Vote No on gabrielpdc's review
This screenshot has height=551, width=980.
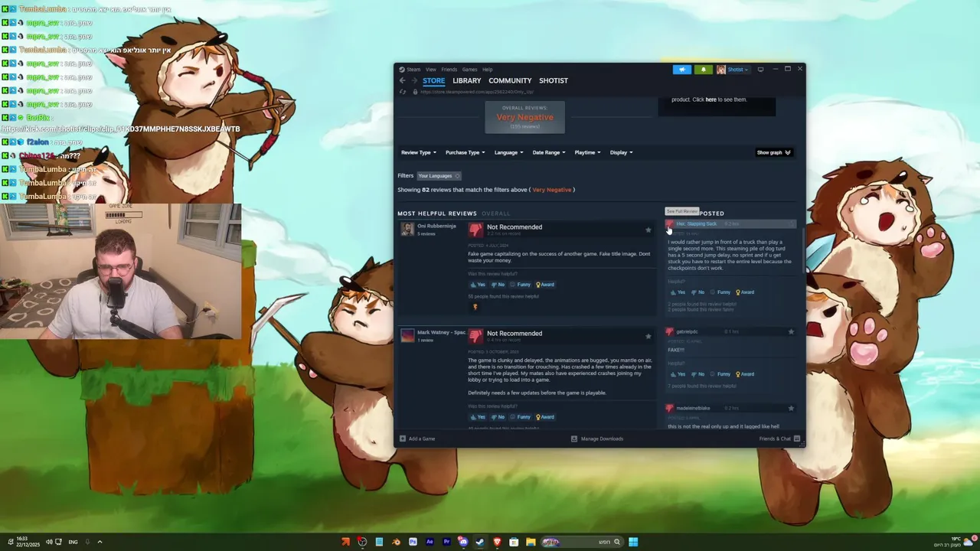point(697,374)
